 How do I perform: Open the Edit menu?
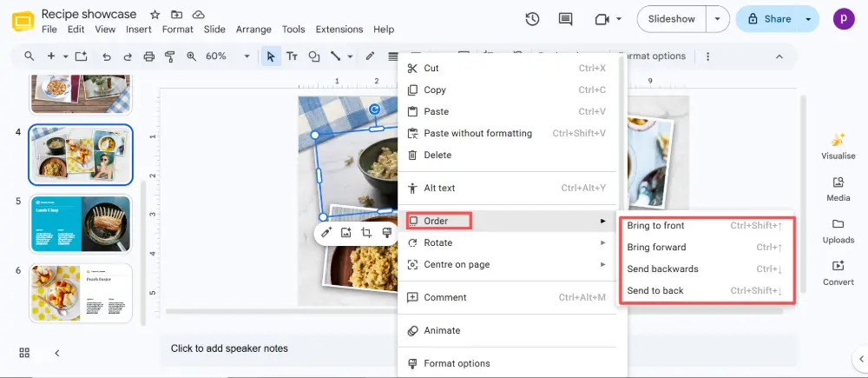coord(76,30)
